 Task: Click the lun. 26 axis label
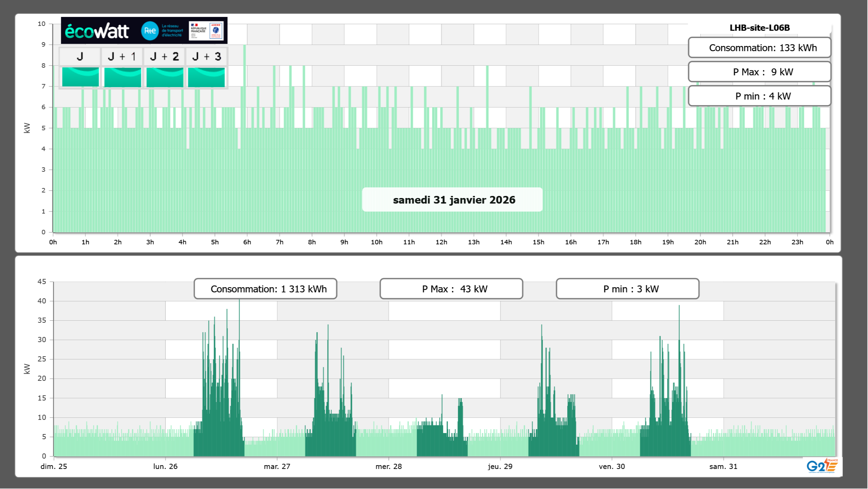point(165,466)
